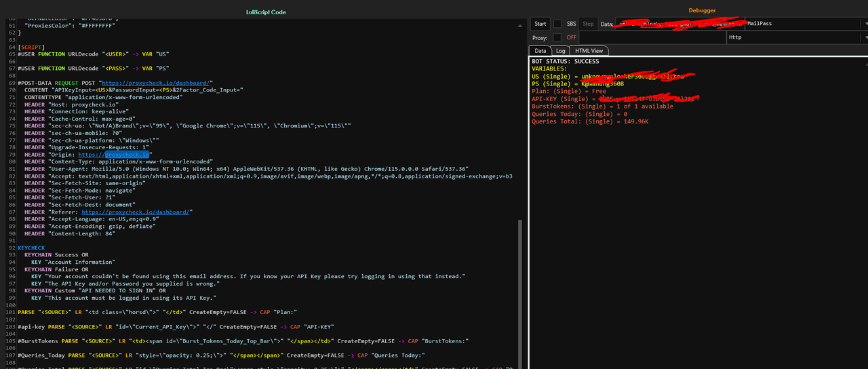Screen dimensions: 868x369
Task: Click the Queries Today = 0 line
Action: coord(579,114)
